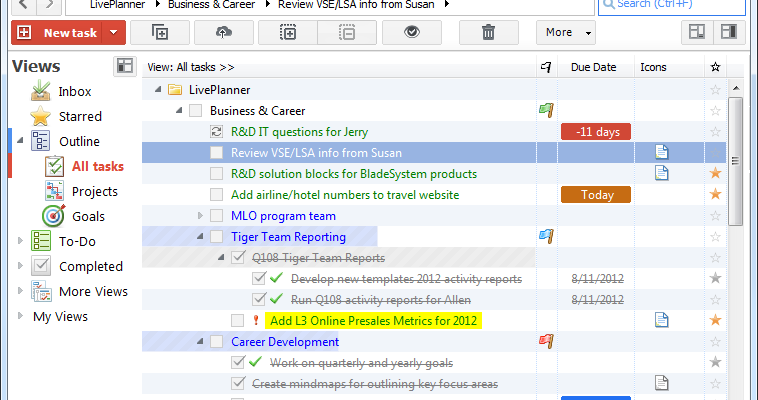
Task: Click the add subtask toolbar icon
Action: (x=159, y=32)
